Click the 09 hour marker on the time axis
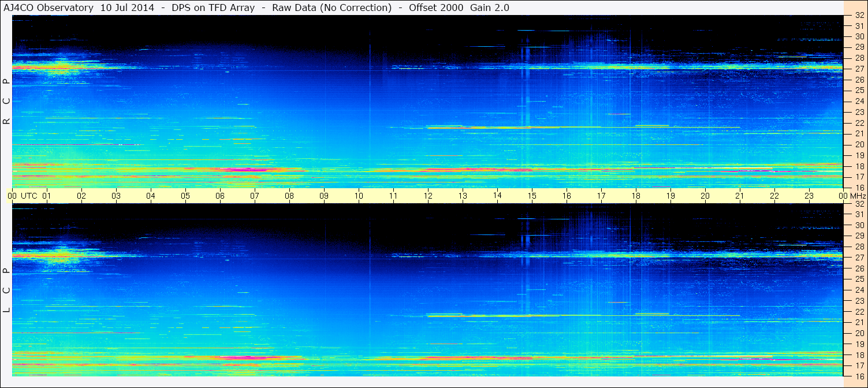This screenshot has height=388, width=868. [x=324, y=196]
